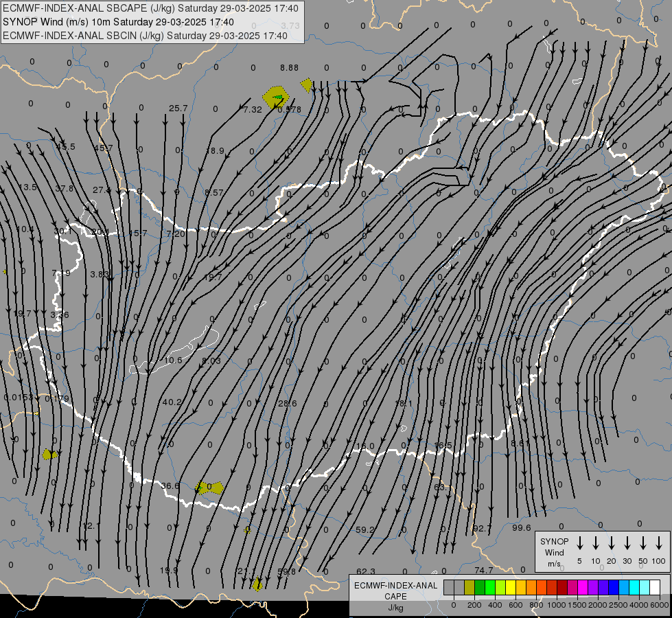Click the '10.6' value inside lake outline

(173, 360)
